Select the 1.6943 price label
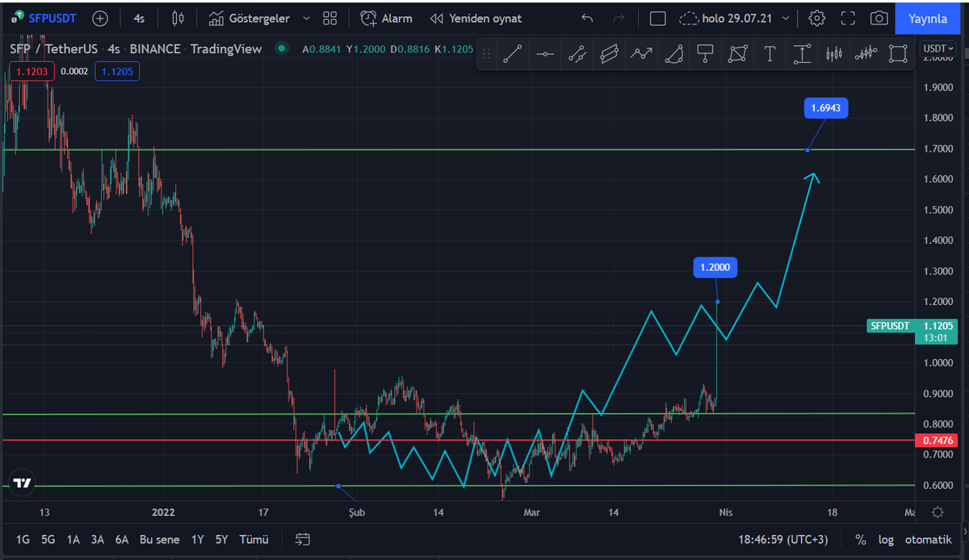This screenshot has width=969, height=560. [825, 107]
